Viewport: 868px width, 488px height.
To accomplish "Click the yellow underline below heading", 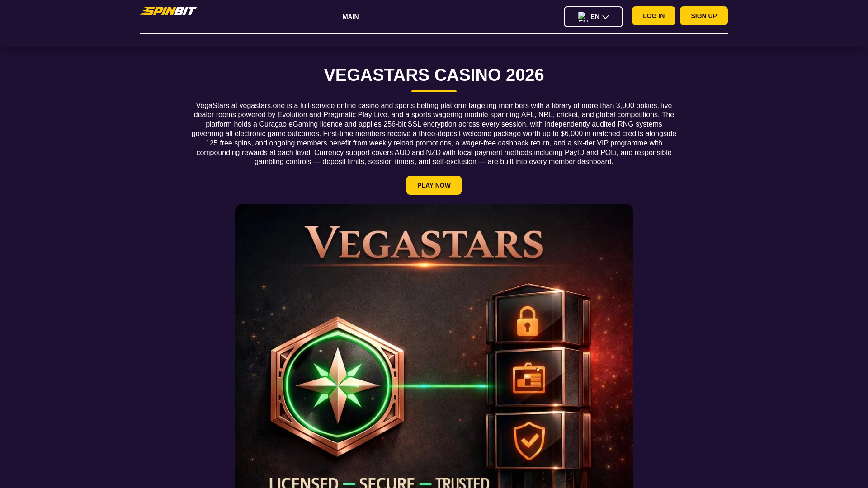I will pyautogui.click(x=434, y=91).
